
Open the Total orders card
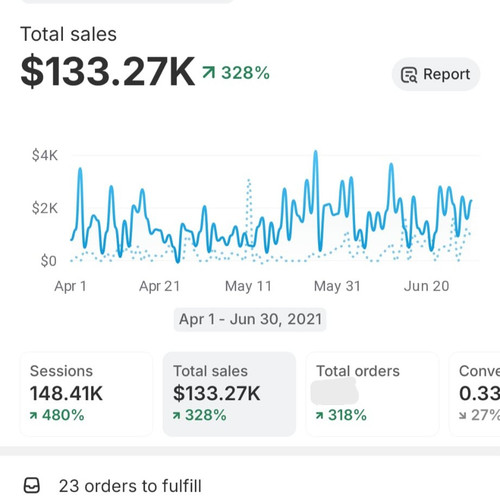[x=372, y=394]
